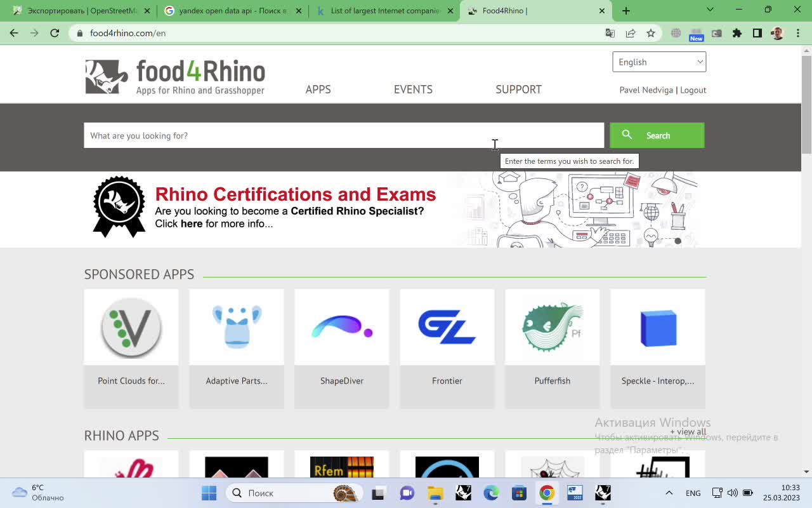The height and width of the screenshot is (508, 812).
Task: Open the Point Clouds for... title link
Action: (131, 381)
